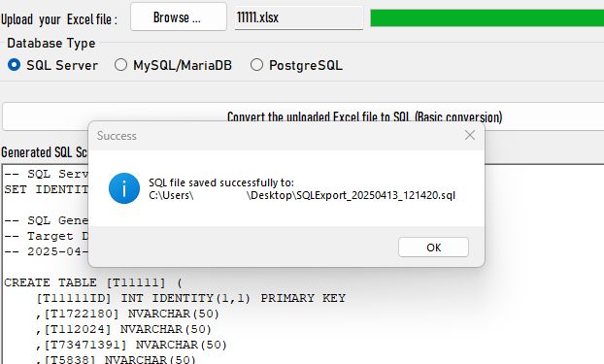The width and height of the screenshot is (604, 364).
Task: Close the Success dialog with X
Action: click(x=470, y=135)
